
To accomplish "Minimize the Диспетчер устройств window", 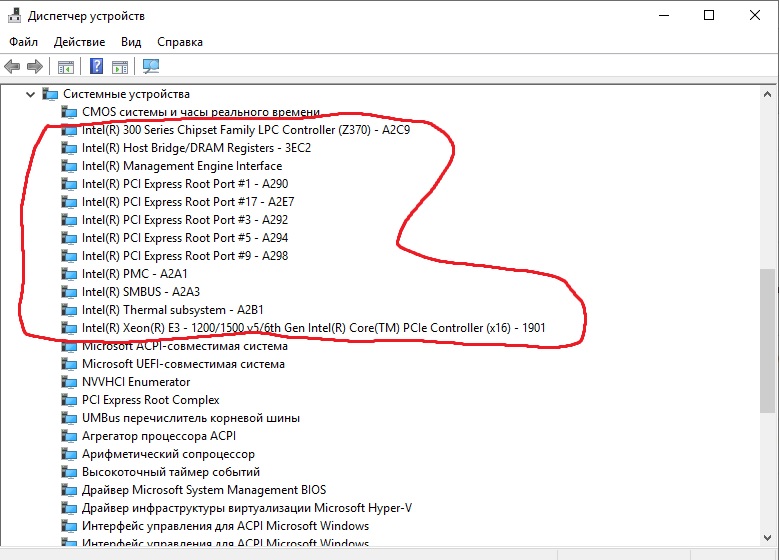I will [664, 15].
